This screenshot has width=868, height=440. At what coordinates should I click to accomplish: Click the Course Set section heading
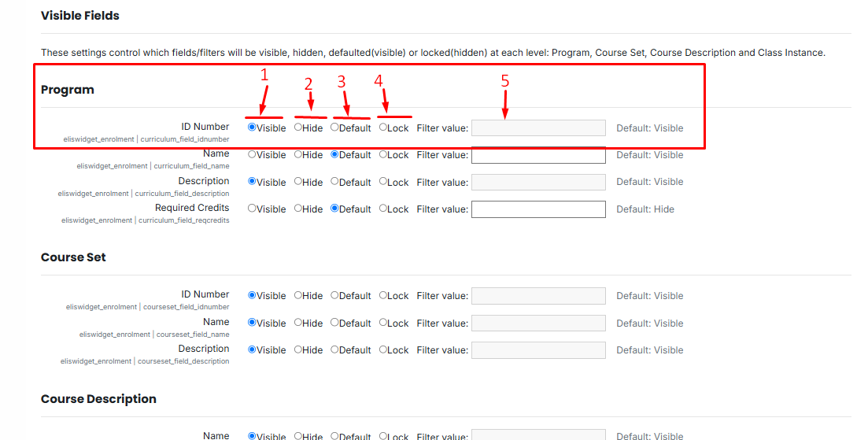pos(73,257)
